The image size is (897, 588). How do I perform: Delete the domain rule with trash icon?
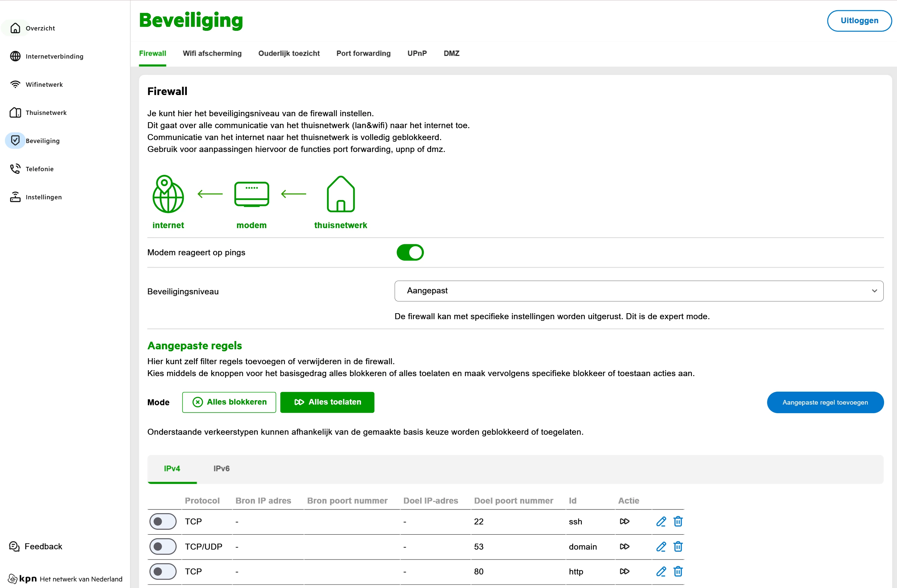(x=678, y=546)
